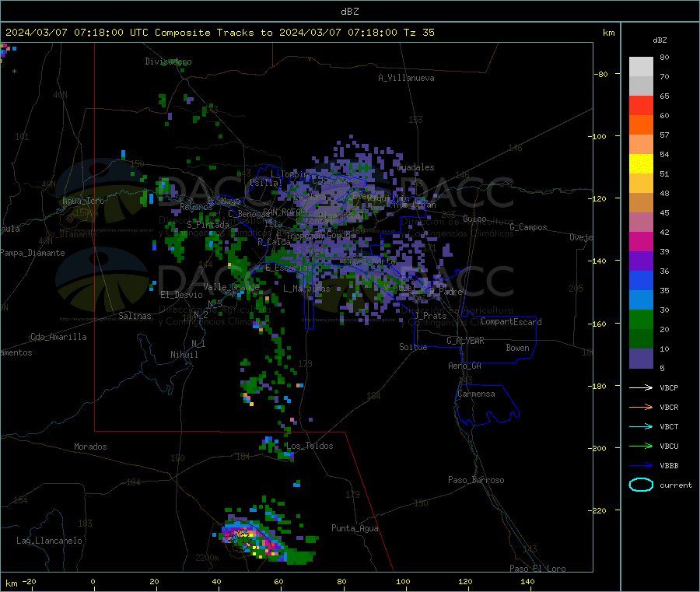This screenshot has width=700, height=592.
Task: Click the Paso_Barroso place label
Action: [476, 480]
